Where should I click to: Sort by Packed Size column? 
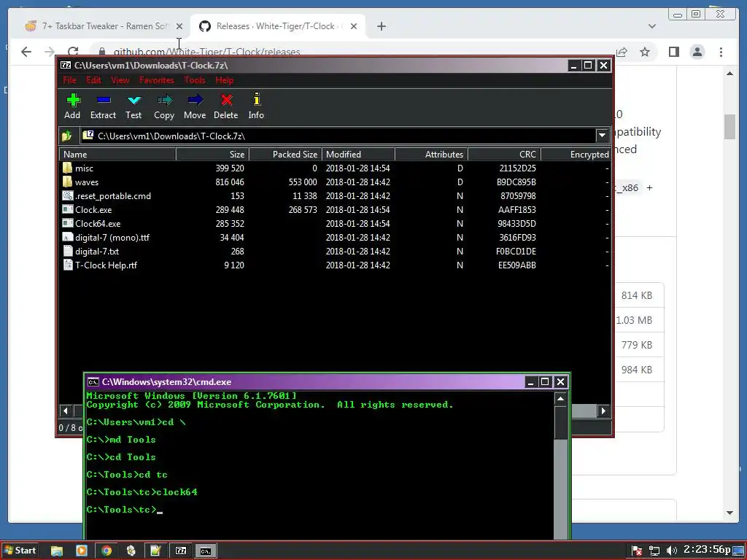285,155
